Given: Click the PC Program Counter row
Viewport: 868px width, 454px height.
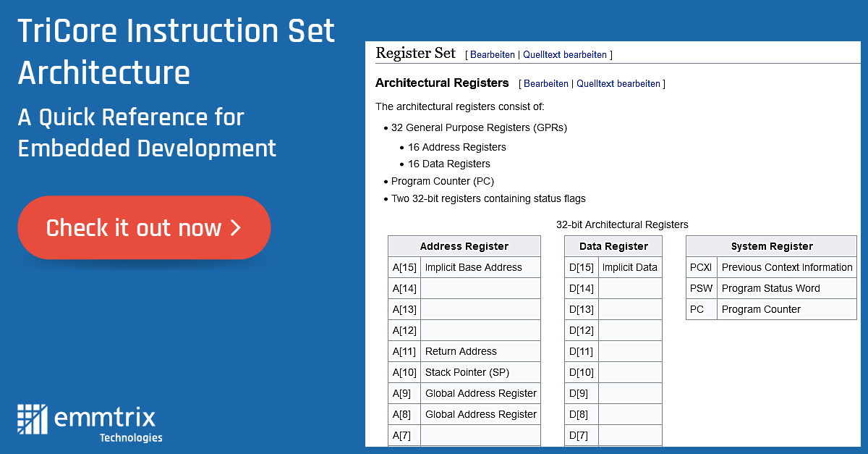Looking at the screenshot, I should tap(771, 309).
